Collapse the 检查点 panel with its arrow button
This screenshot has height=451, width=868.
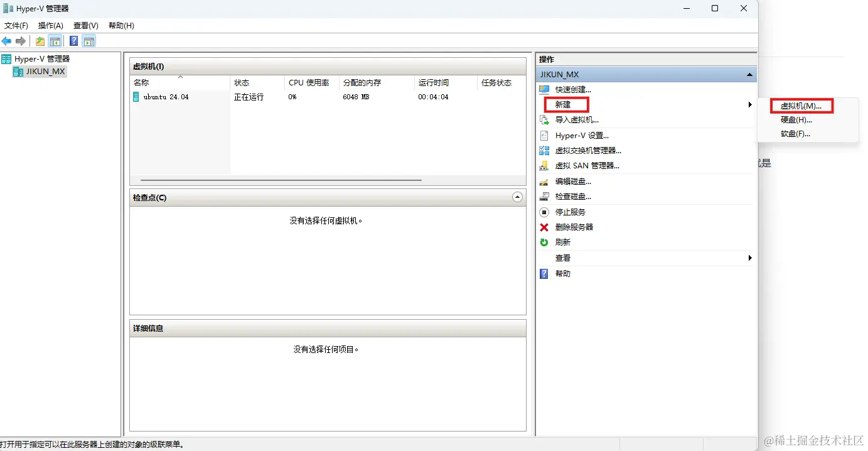pos(517,197)
